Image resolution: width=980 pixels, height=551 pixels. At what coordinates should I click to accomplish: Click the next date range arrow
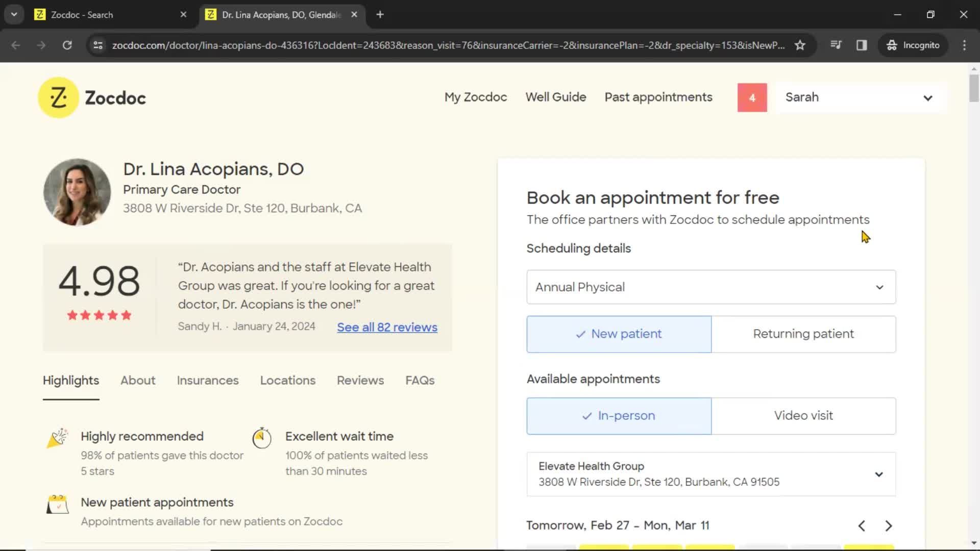click(x=889, y=525)
